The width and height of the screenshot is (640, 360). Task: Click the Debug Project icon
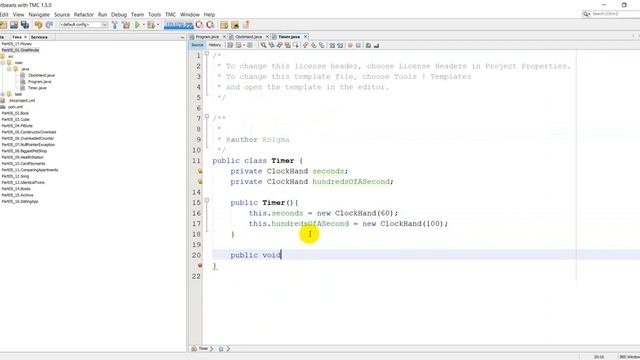tap(151, 25)
